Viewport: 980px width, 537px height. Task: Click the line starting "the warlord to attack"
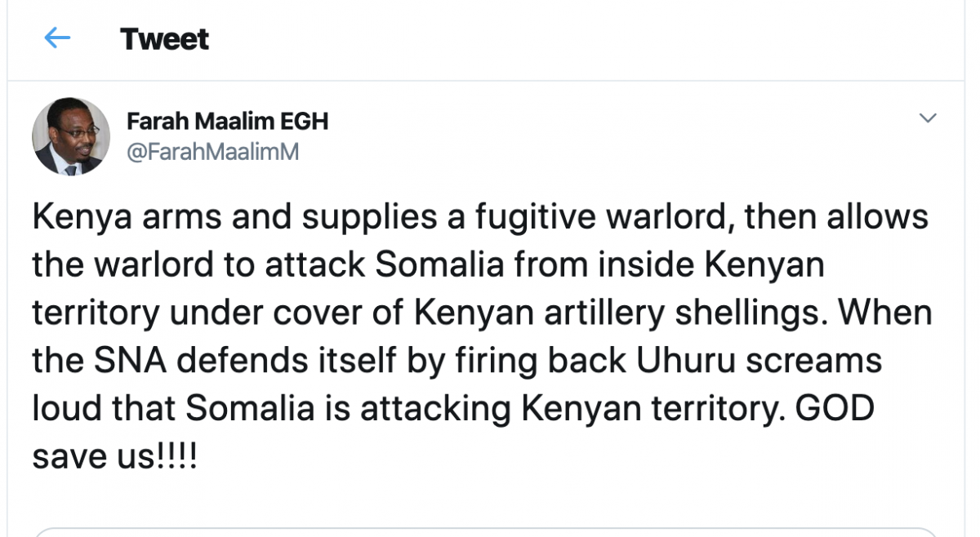click(x=428, y=266)
